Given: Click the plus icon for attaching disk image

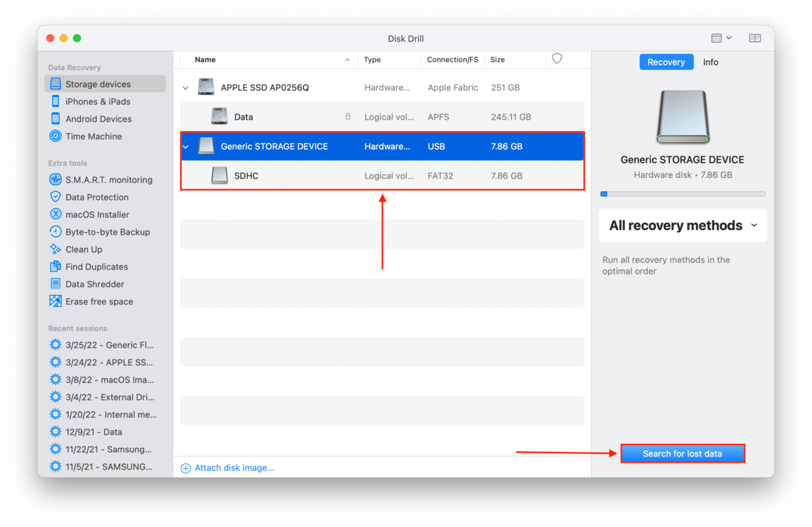Looking at the screenshot, I should pyautogui.click(x=186, y=468).
